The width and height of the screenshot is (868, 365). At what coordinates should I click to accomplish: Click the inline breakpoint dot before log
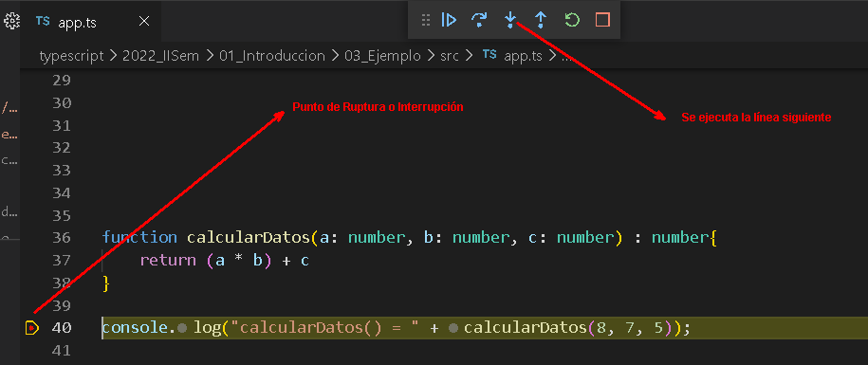pyautogui.click(x=182, y=328)
